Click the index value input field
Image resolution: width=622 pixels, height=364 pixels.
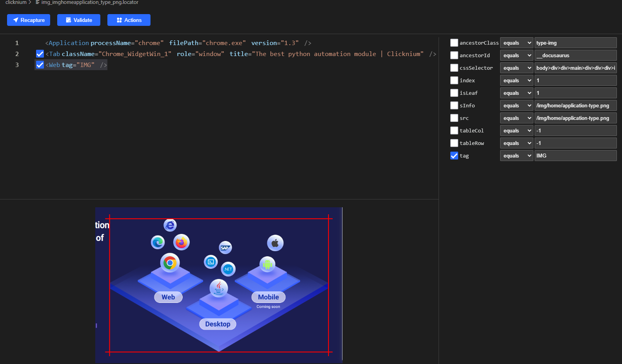click(575, 80)
